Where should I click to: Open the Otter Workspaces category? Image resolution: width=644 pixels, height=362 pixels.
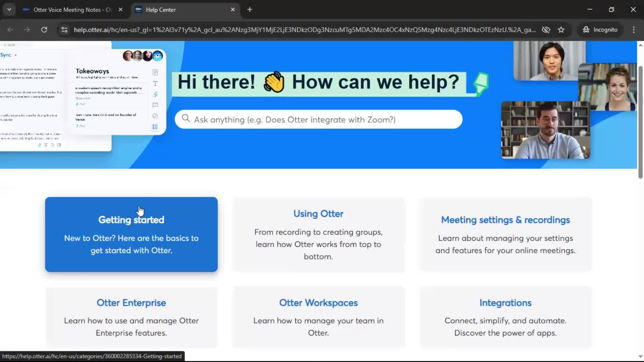(x=318, y=317)
